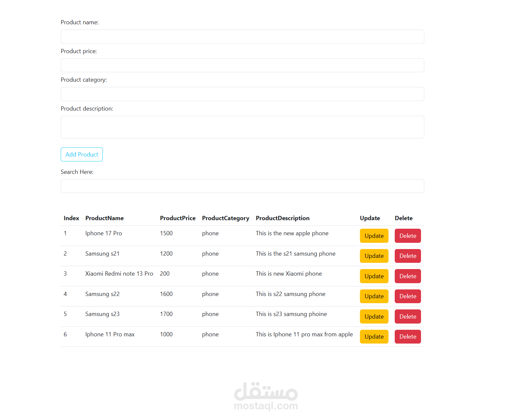The image size is (532, 420).
Task: Click the 'Product category:' label
Action: point(84,80)
